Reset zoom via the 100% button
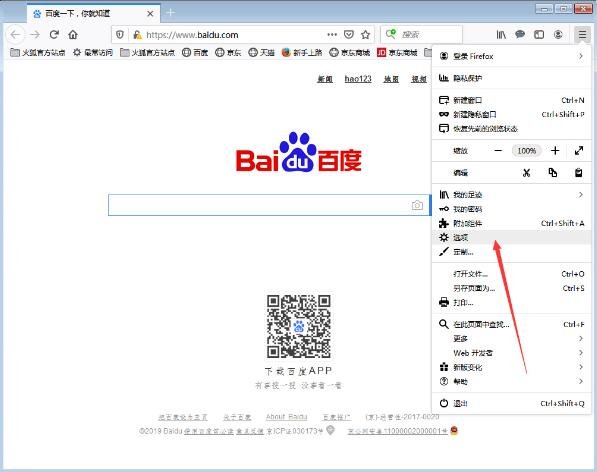The height and width of the screenshot is (472, 597). 527,151
